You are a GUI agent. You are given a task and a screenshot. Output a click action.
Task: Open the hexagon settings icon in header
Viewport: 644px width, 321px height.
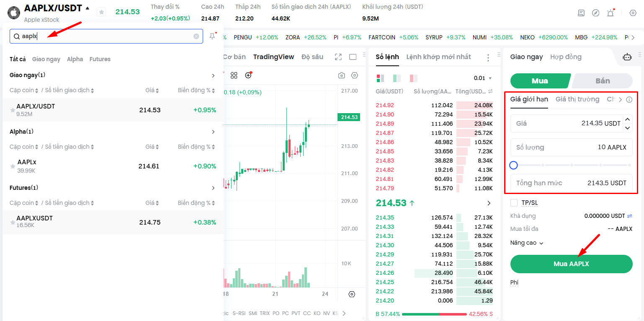coord(633,13)
